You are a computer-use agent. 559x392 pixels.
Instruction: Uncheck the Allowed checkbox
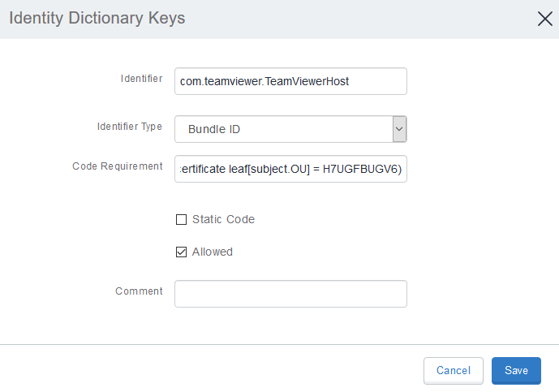(181, 252)
